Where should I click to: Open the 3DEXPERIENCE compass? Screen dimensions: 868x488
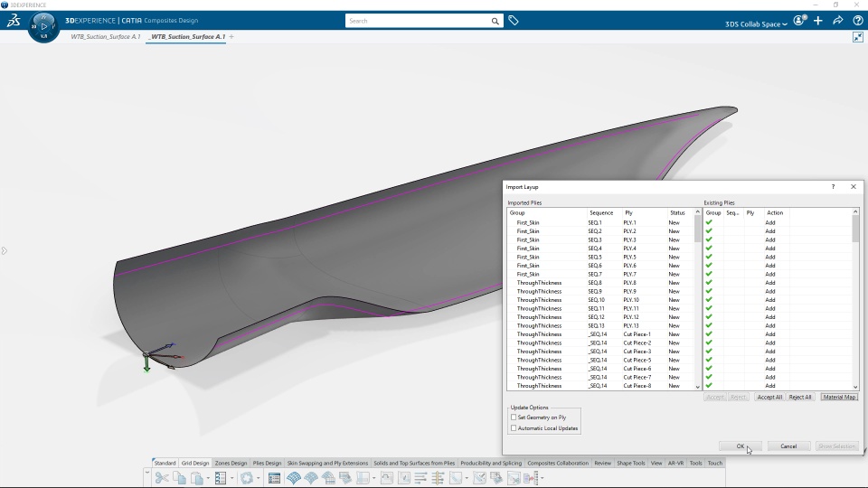click(x=43, y=26)
